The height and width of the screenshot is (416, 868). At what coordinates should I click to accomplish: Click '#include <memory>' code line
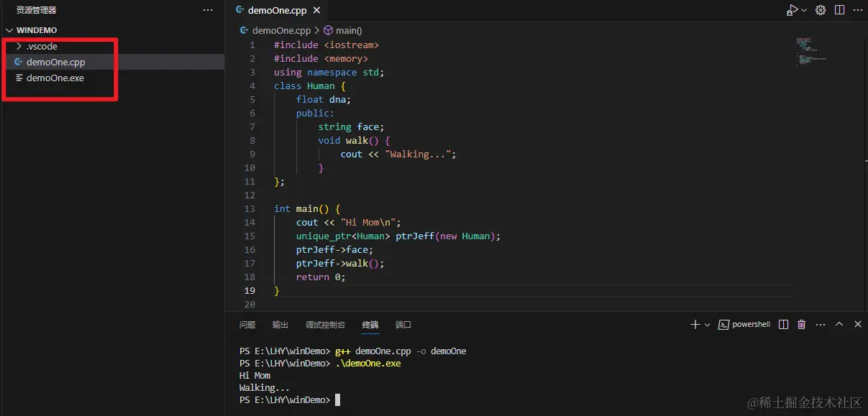click(x=321, y=58)
